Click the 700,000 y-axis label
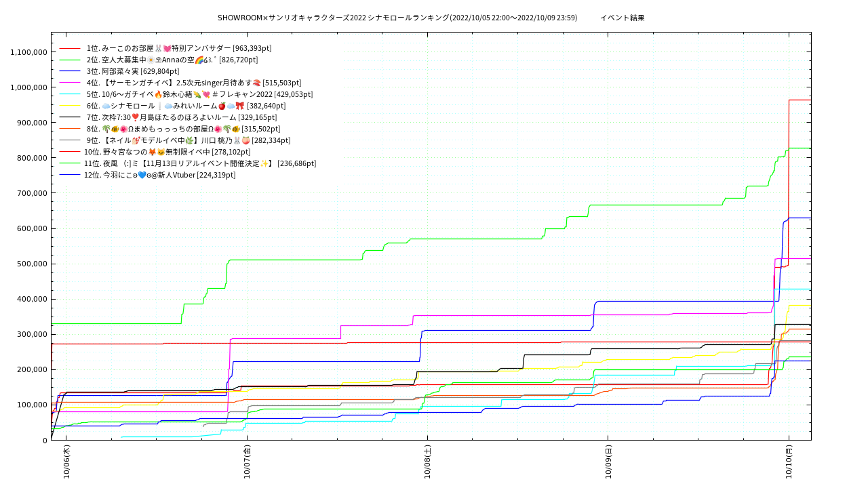The image size is (868, 488). pos(33,193)
